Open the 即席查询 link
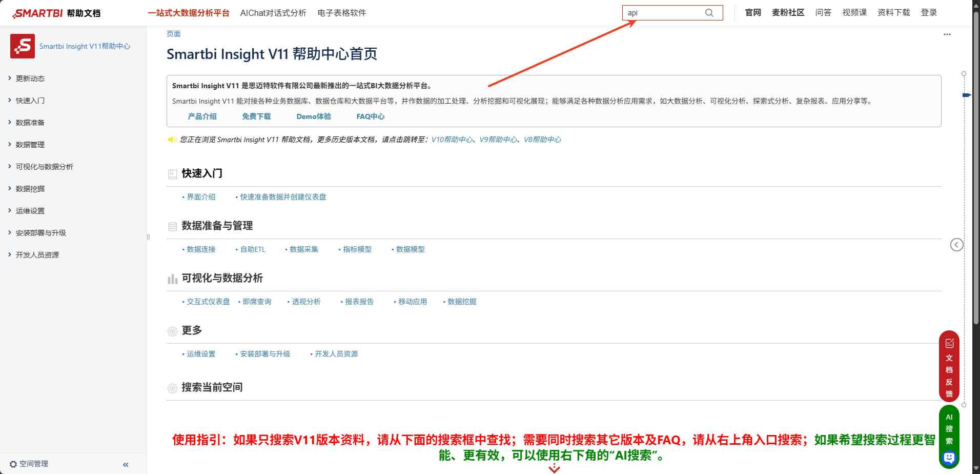This screenshot has height=474, width=980. point(257,302)
